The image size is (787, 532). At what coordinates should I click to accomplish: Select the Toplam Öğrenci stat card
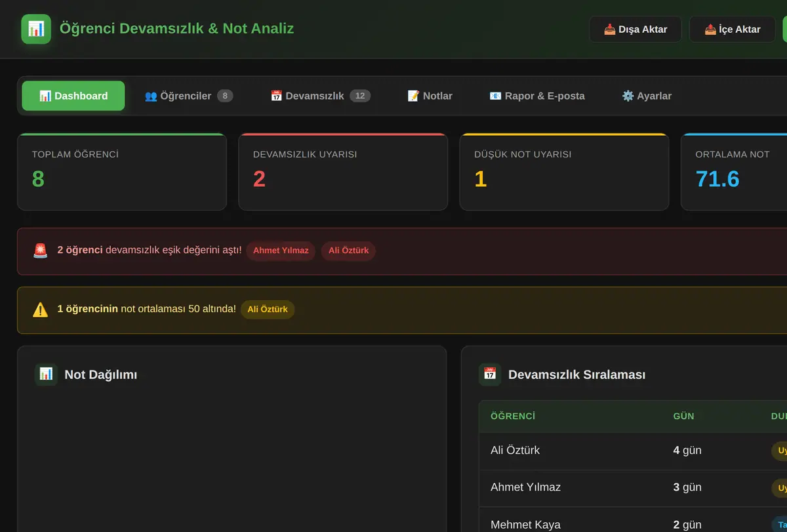pyautogui.click(x=122, y=172)
